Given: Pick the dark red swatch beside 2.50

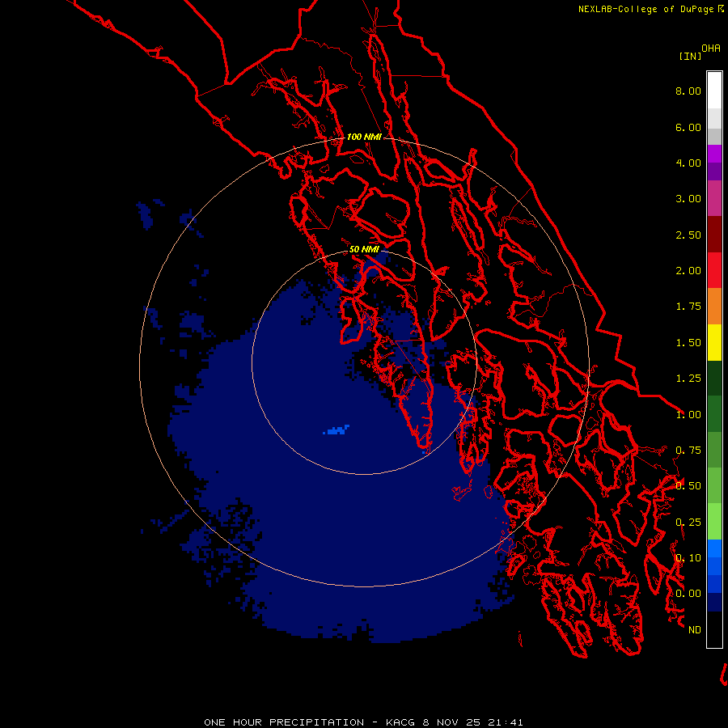Looking at the screenshot, I should [x=714, y=235].
